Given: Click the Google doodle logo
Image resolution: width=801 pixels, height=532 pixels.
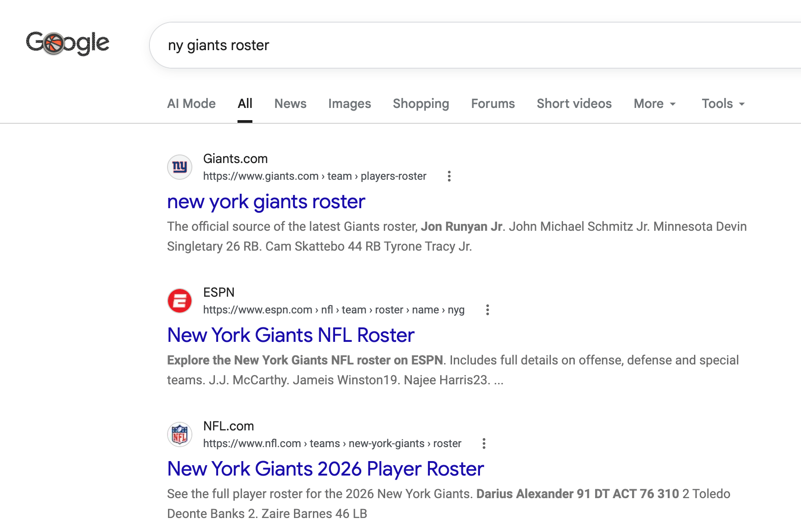Looking at the screenshot, I should (x=67, y=43).
